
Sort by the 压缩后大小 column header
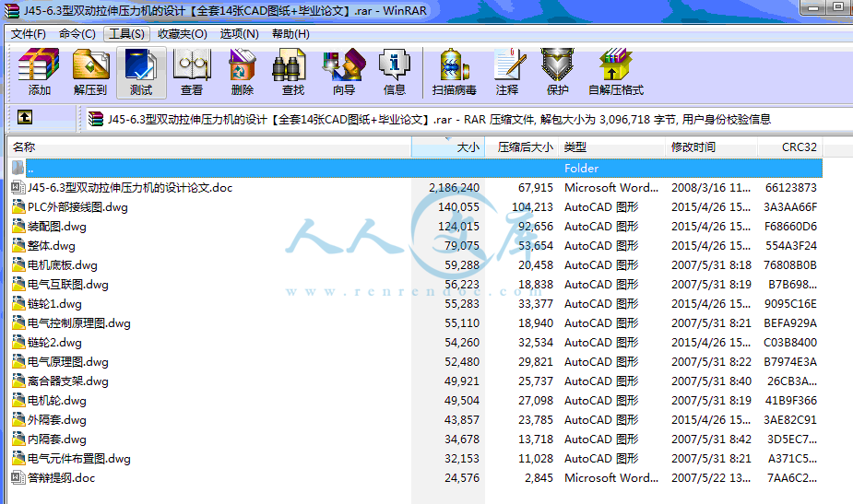(522, 147)
